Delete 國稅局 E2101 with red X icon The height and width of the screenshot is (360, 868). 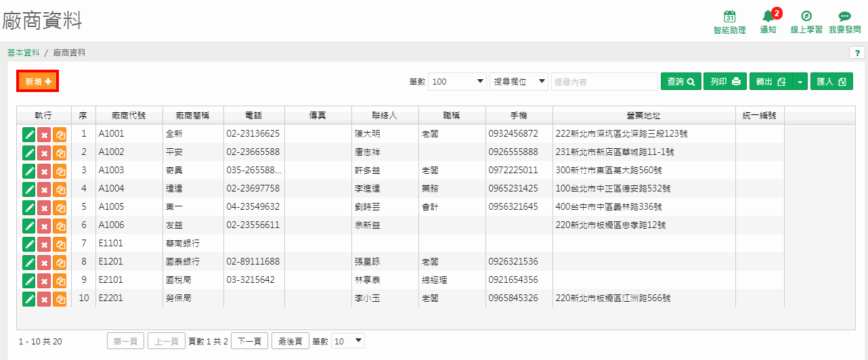[x=44, y=280]
